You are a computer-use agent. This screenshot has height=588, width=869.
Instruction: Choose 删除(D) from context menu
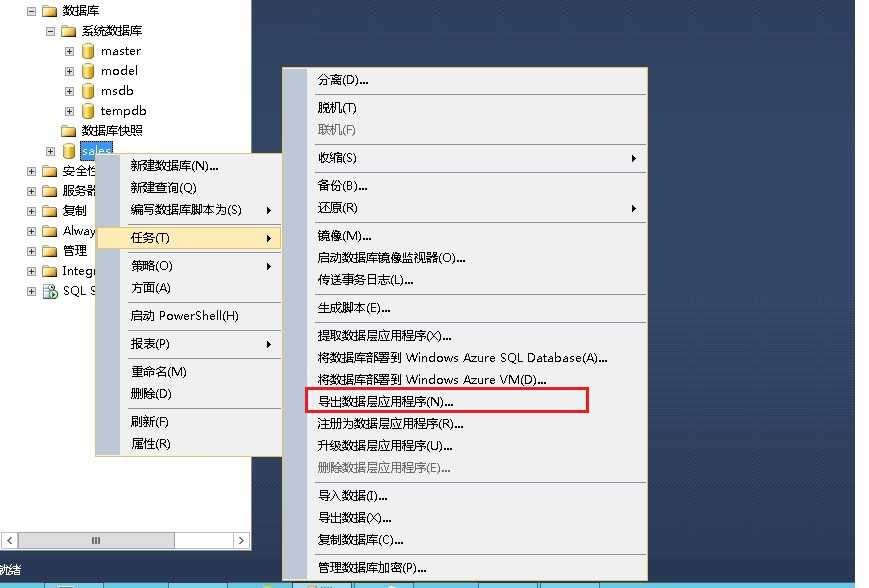(x=189, y=394)
